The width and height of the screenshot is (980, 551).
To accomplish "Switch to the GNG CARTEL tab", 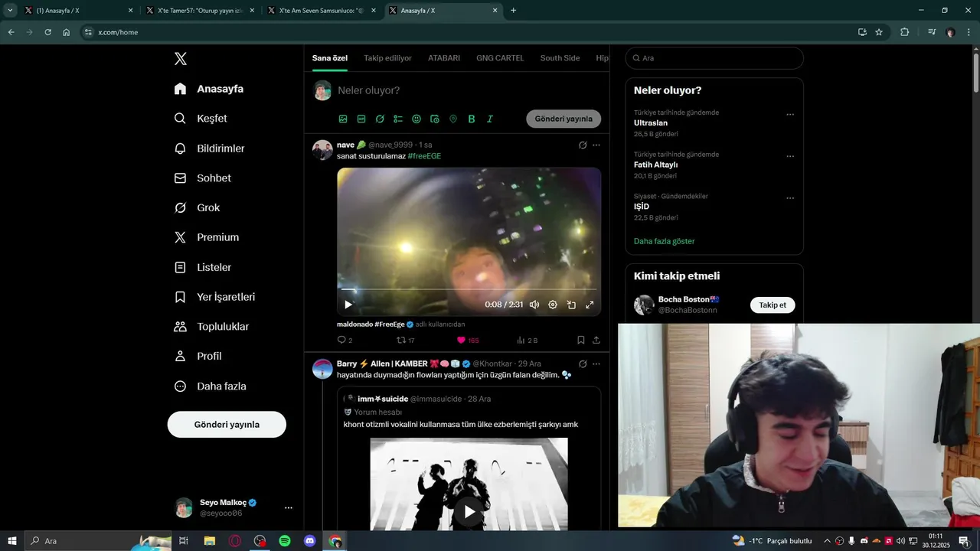I will tap(500, 58).
